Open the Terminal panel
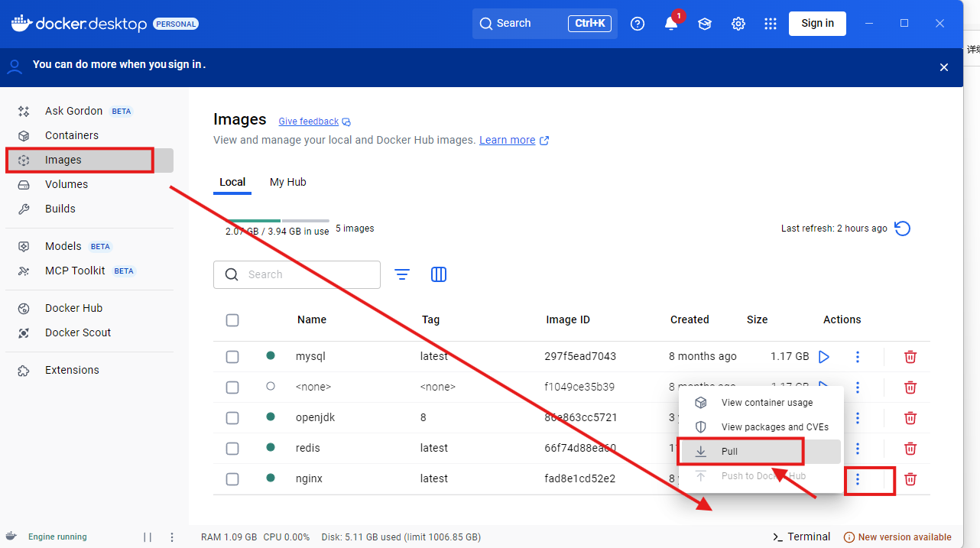Screen dimensions: 980x548 pyautogui.click(x=802, y=537)
